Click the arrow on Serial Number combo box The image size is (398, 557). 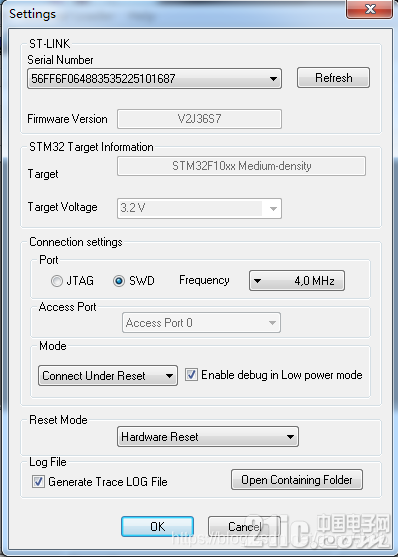273,79
